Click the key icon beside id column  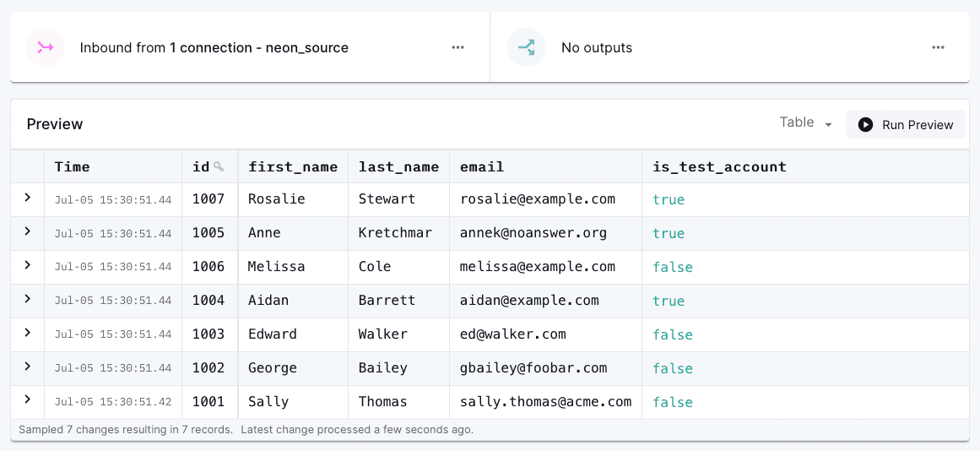pos(219,166)
